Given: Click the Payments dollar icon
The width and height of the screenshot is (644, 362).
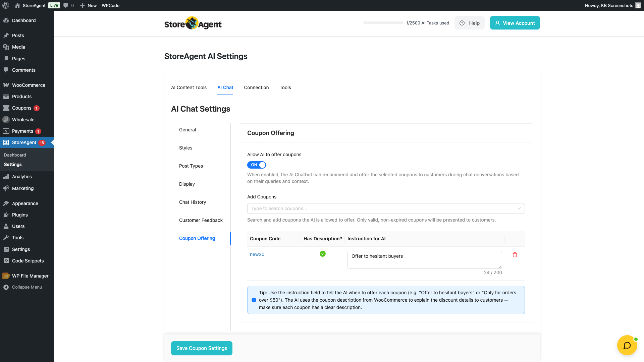Looking at the screenshot, I should (6, 131).
